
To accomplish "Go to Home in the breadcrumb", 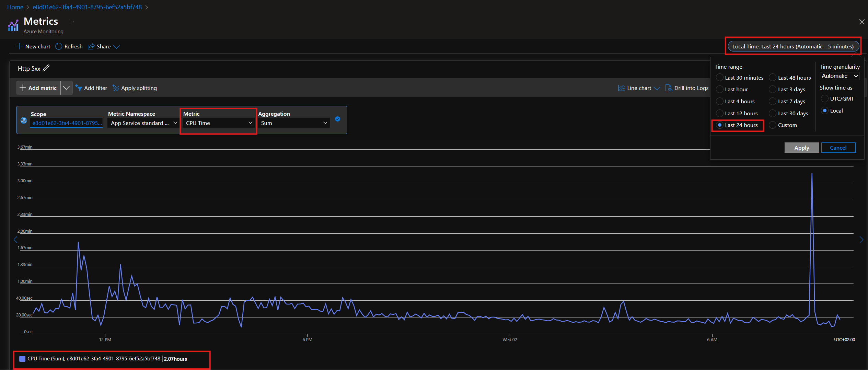I will coord(15,7).
